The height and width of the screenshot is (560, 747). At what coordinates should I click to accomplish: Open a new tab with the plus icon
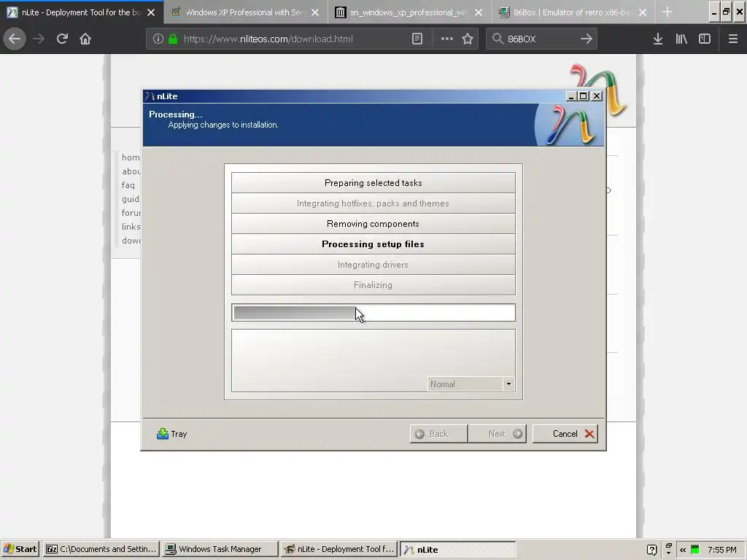[667, 12]
